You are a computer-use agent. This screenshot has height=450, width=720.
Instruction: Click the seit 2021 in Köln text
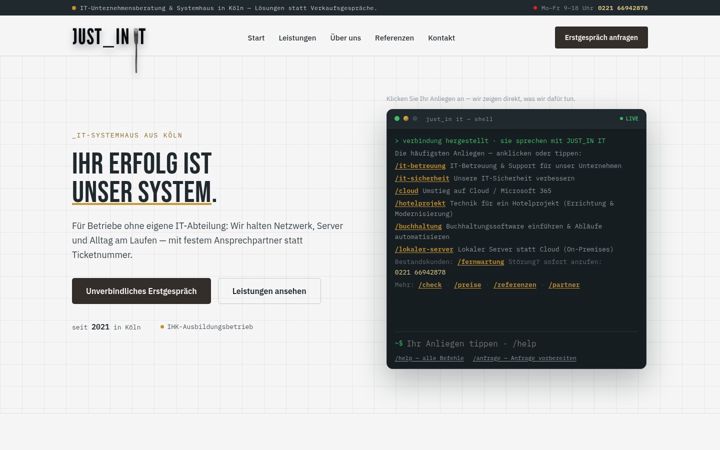click(106, 327)
